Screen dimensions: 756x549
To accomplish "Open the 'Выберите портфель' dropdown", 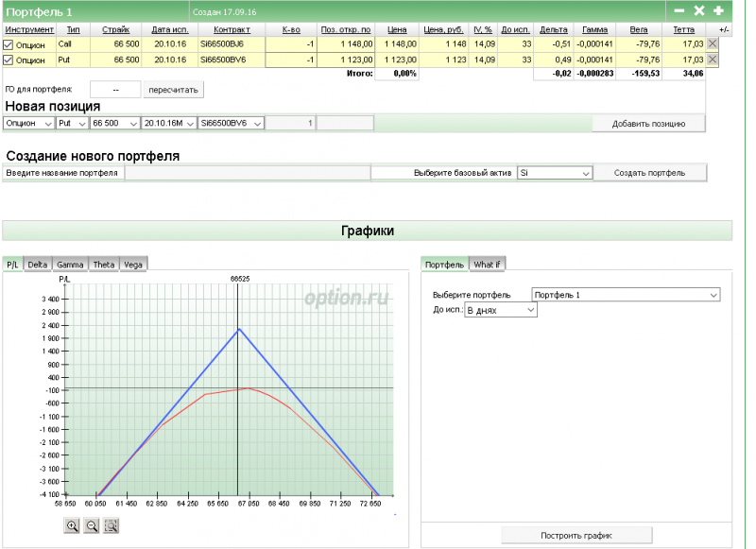I will [x=626, y=295].
